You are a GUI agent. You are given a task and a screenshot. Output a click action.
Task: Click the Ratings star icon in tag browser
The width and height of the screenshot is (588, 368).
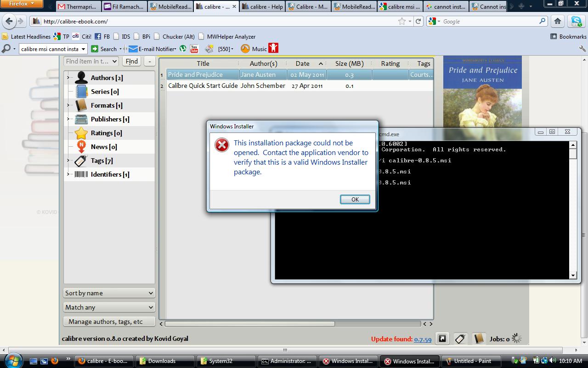pyautogui.click(x=81, y=133)
